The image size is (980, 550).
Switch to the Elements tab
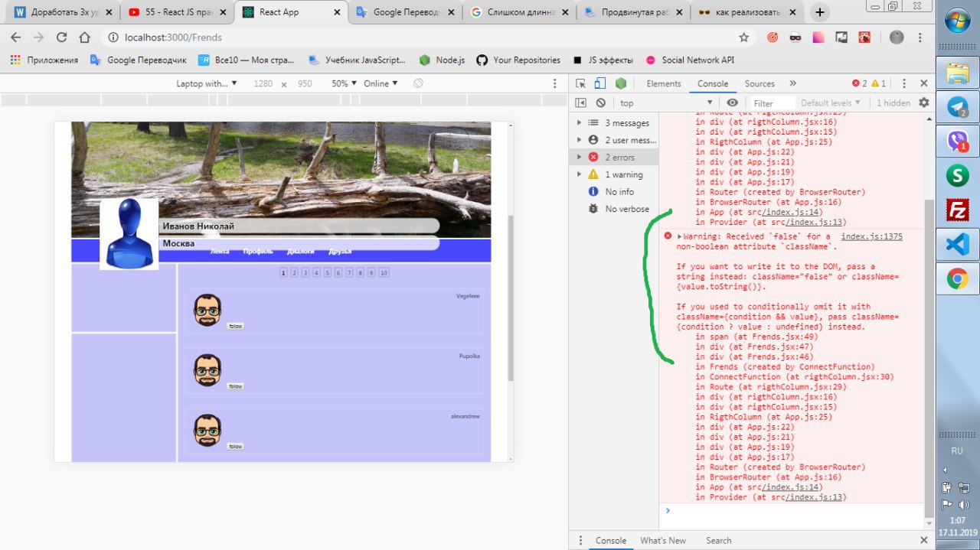click(x=663, y=84)
